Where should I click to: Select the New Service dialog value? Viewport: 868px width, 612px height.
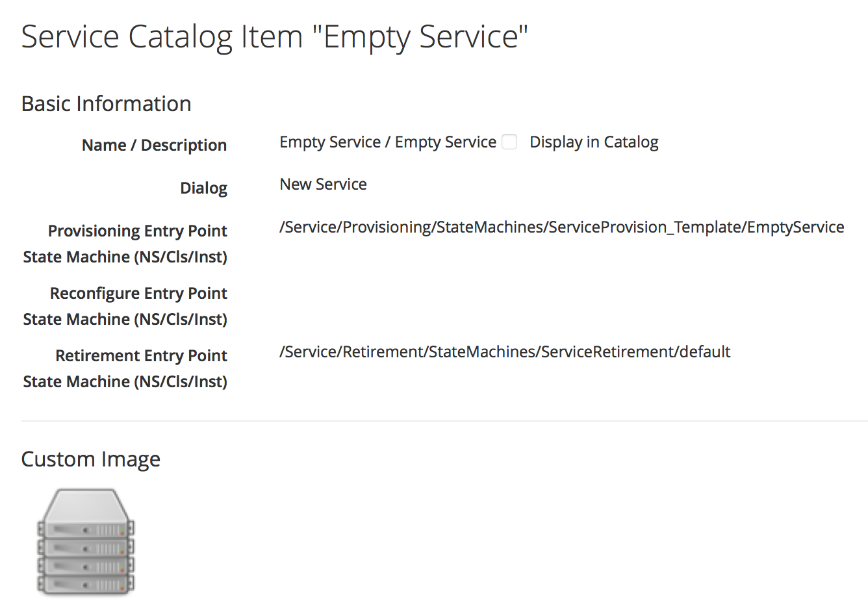(323, 185)
